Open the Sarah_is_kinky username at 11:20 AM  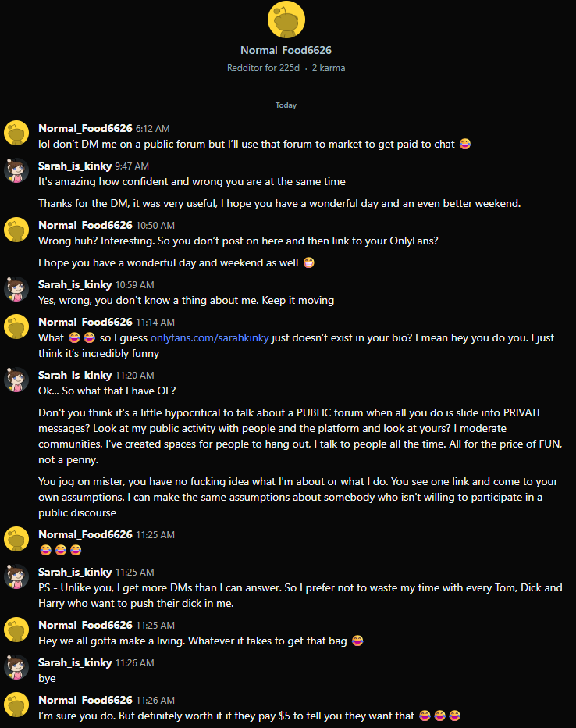(x=75, y=375)
